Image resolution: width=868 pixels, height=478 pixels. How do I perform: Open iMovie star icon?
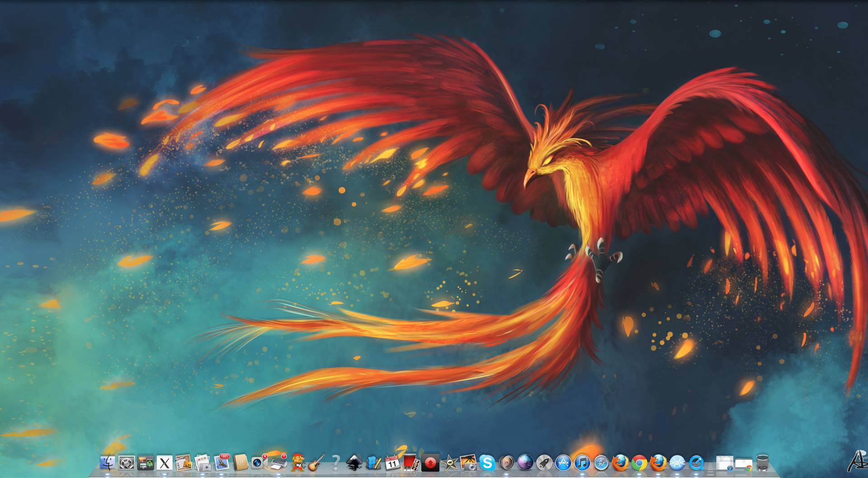tap(449, 463)
